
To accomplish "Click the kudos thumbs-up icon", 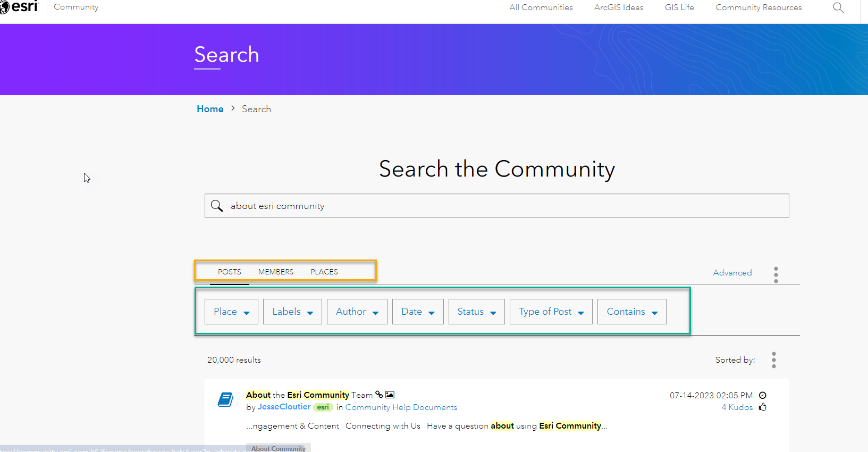I will pyautogui.click(x=763, y=407).
